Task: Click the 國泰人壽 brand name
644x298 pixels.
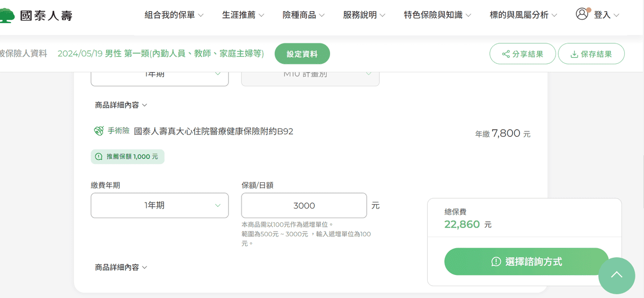Action: [x=46, y=16]
